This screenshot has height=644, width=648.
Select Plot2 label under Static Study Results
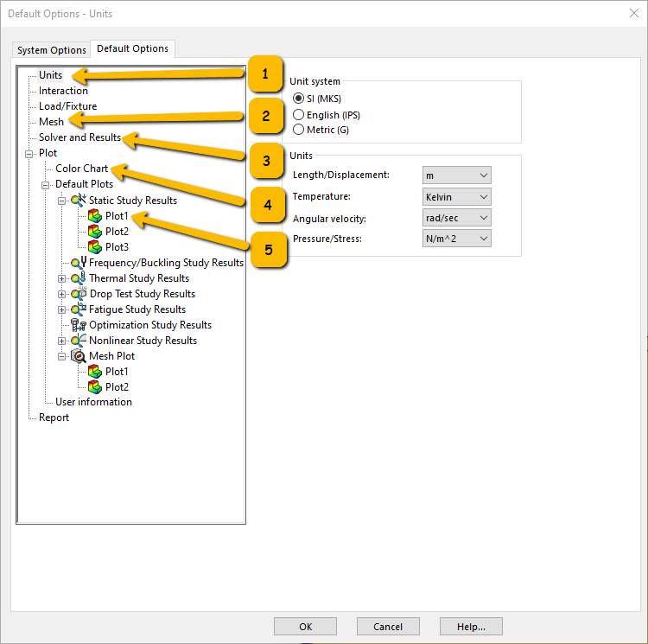click(x=117, y=232)
